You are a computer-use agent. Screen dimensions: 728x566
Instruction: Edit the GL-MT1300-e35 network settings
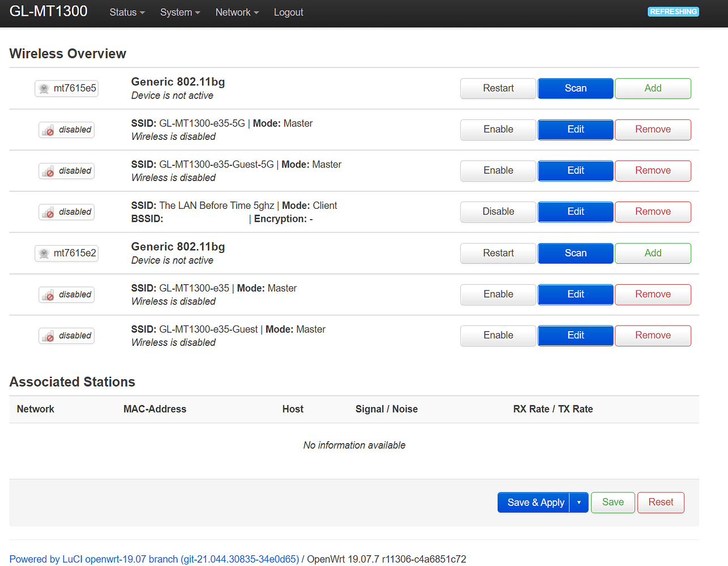575,294
